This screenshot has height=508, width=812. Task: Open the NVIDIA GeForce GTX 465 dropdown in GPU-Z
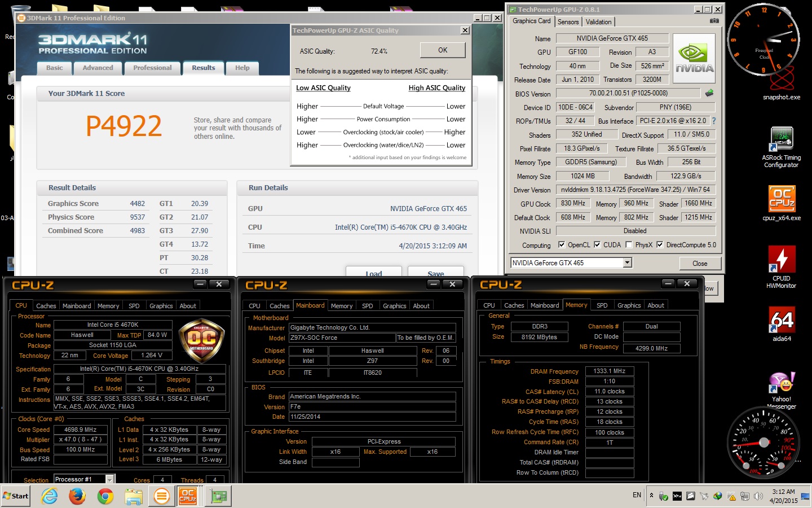click(627, 262)
